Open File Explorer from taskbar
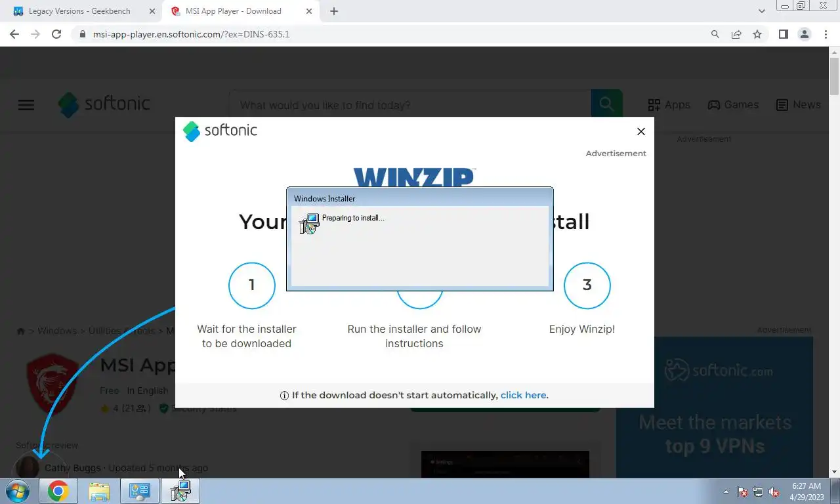 [99, 491]
